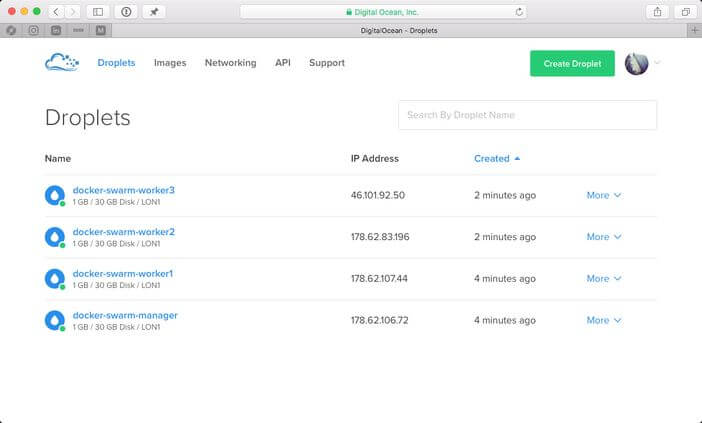Focus the Search By Droplet Name field
Image resolution: width=702 pixels, height=423 pixels.
[527, 115]
